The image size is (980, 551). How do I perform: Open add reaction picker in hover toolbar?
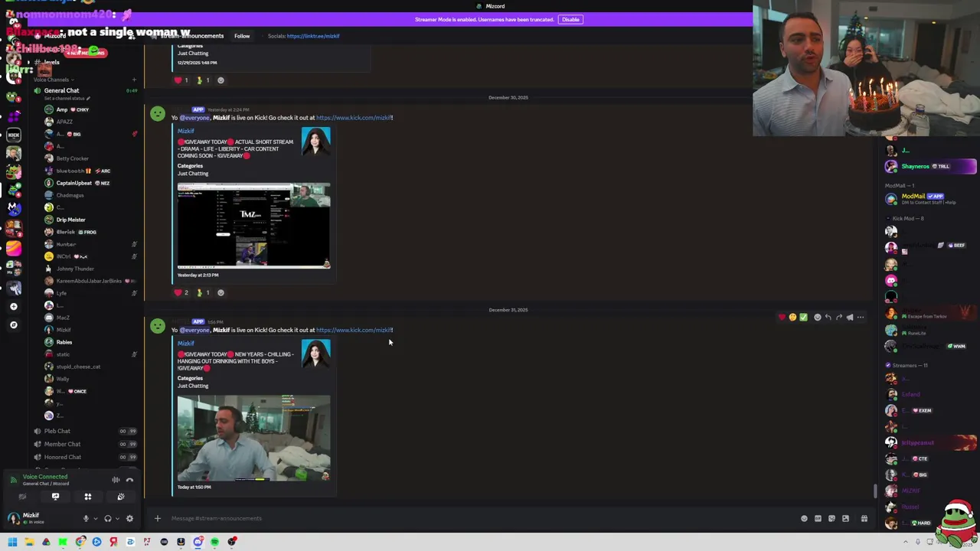[817, 317]
